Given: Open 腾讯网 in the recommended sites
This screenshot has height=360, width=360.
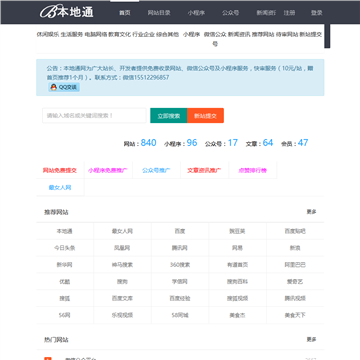Looking at the screenshot, I should (x=180, y=248).
